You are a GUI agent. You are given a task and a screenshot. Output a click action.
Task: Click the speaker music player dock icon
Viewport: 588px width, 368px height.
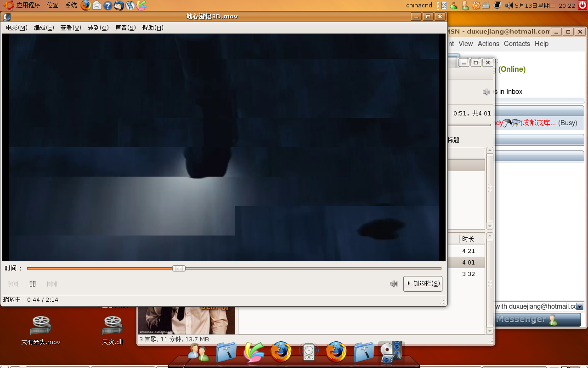tap(309, 352)
